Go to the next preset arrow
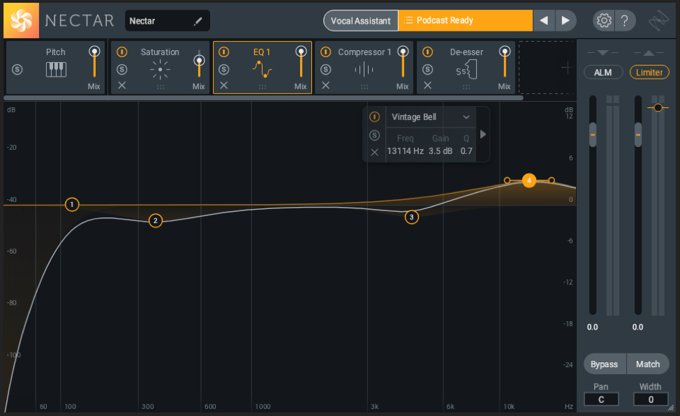The height and width of the screenshot is (416, 680). (566, 20)
